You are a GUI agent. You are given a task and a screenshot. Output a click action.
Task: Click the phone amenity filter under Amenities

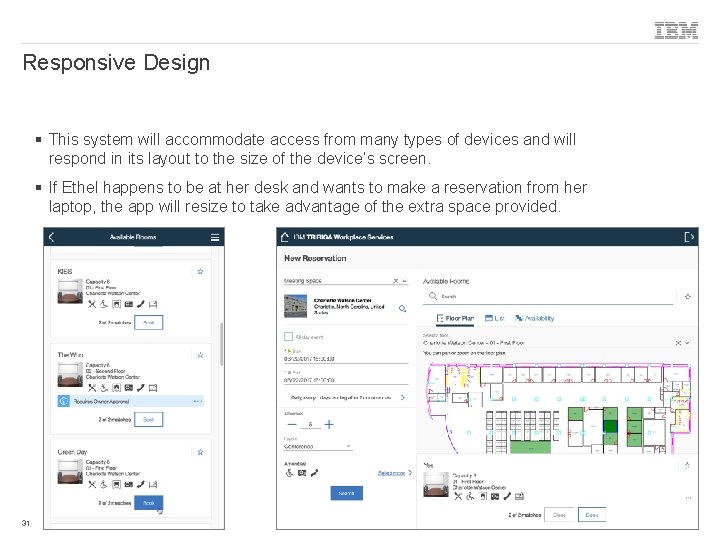(x=314, y=472)
